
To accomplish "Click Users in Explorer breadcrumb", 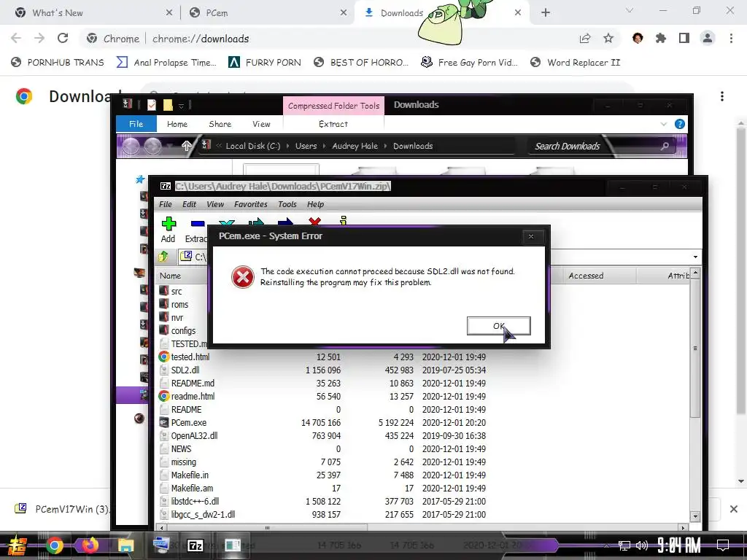I will 306,146.
